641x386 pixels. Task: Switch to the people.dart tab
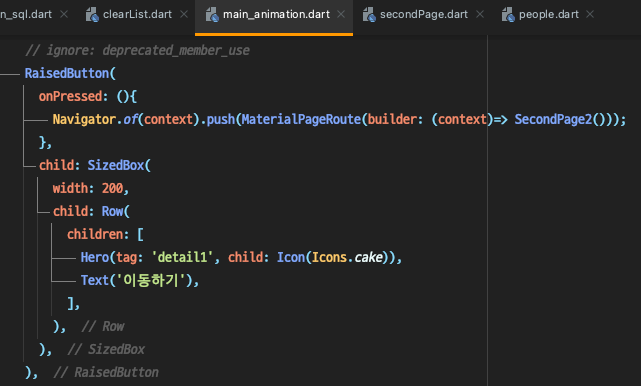point(549,15)
